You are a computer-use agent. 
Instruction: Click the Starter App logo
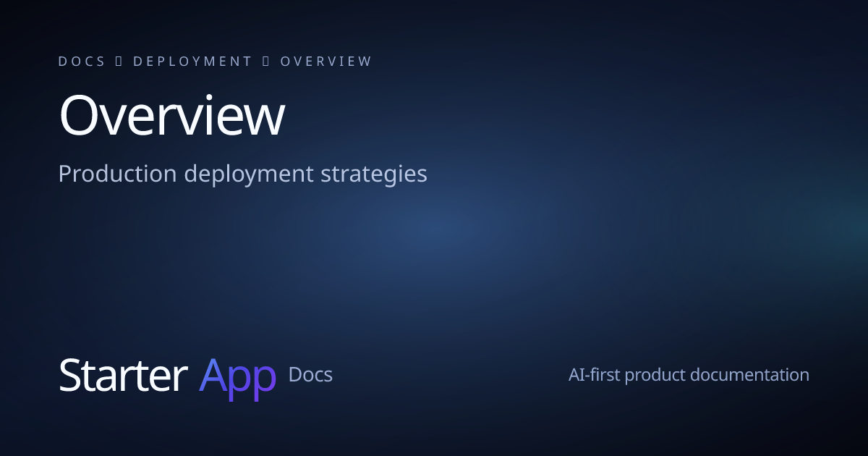[x=168, y=375]
